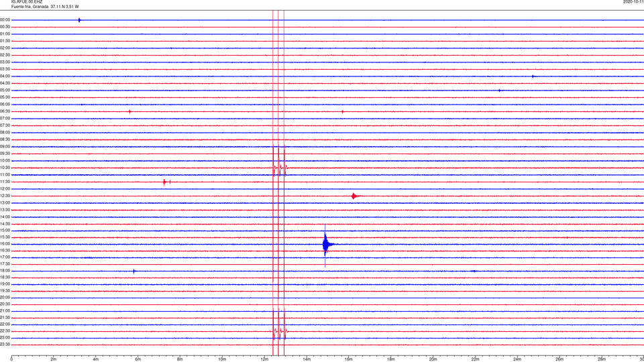The width and height of the screenshot is (644, 362).
Task: Click the 14m minute axis label
Action: (307, 359)
